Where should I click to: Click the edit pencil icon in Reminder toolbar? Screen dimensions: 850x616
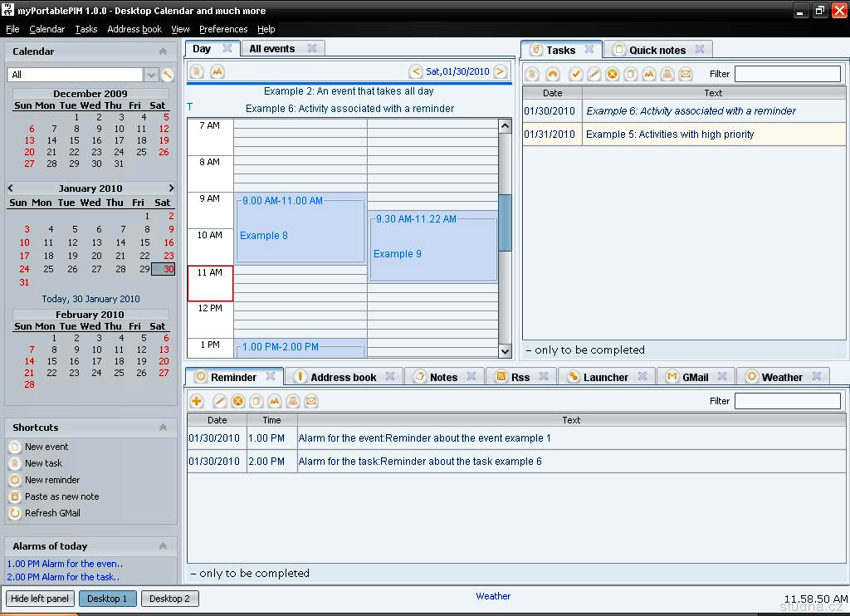point(220,401)
